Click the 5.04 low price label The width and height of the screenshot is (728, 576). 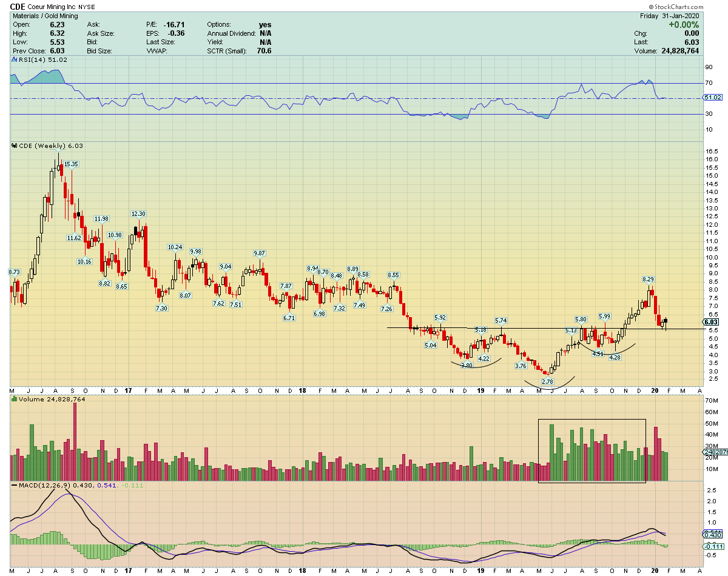(430, 345)
